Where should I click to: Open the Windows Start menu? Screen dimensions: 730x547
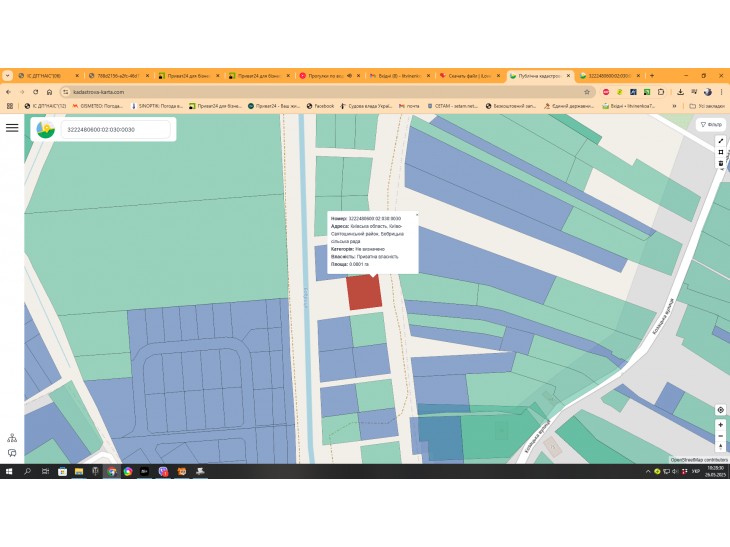click(8, 472)
